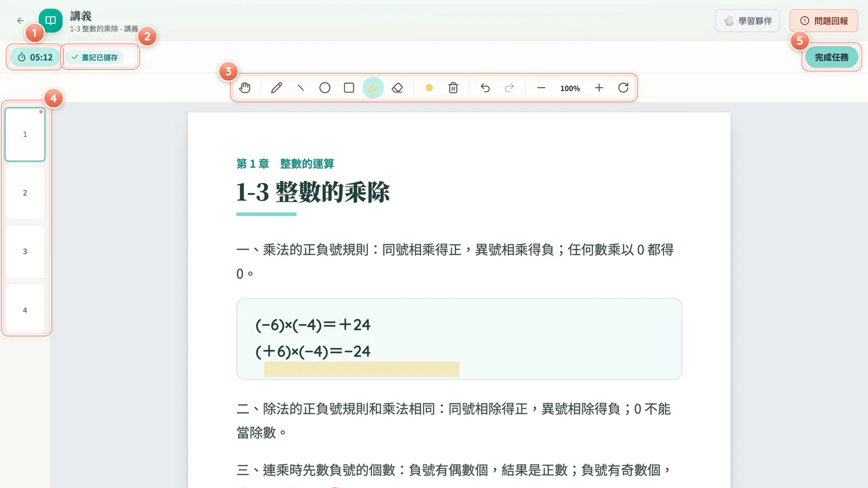Select page 1 thumbnail
The image size is (868, 488).
pyautogui.click(x=25, y=134)
